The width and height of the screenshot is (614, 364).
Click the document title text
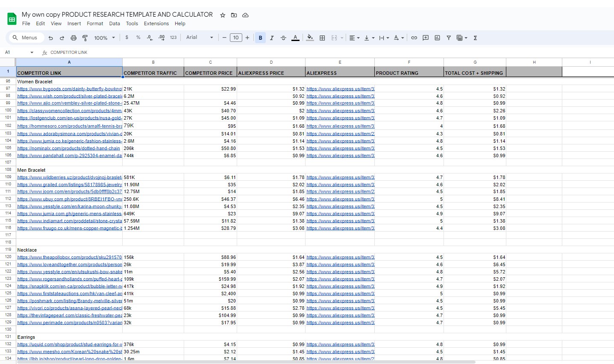click(117, 15)
